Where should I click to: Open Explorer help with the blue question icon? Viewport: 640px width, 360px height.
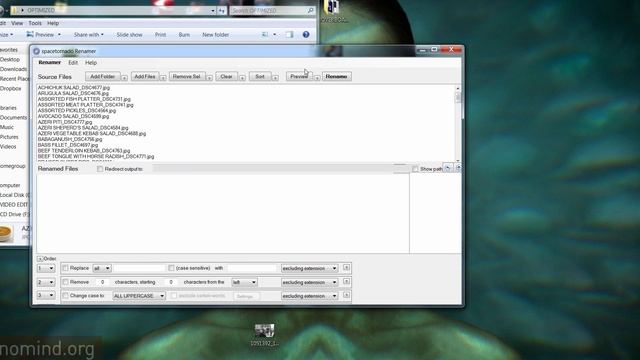[306, 35]
